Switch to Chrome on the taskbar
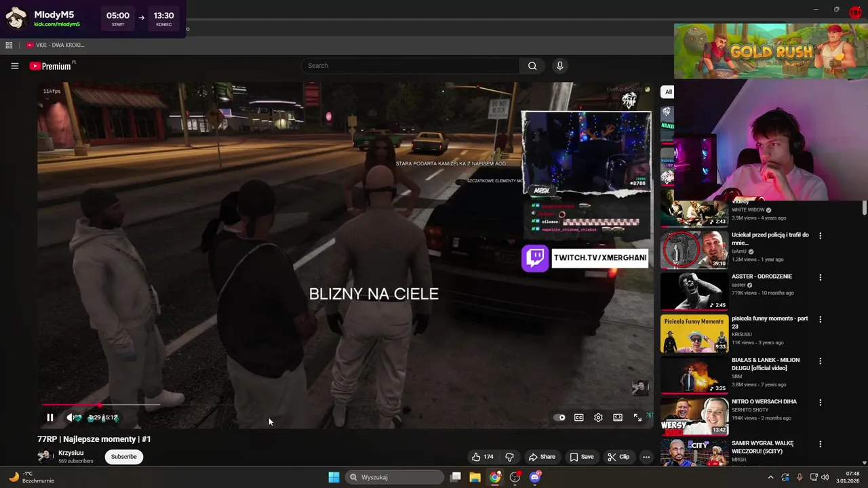 click(495, 477)
